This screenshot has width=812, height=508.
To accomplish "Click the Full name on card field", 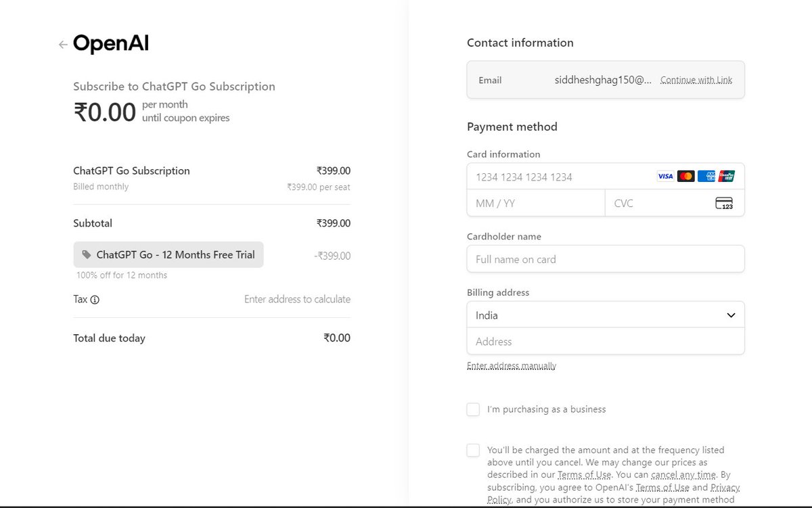I will [x=606, y=259].
